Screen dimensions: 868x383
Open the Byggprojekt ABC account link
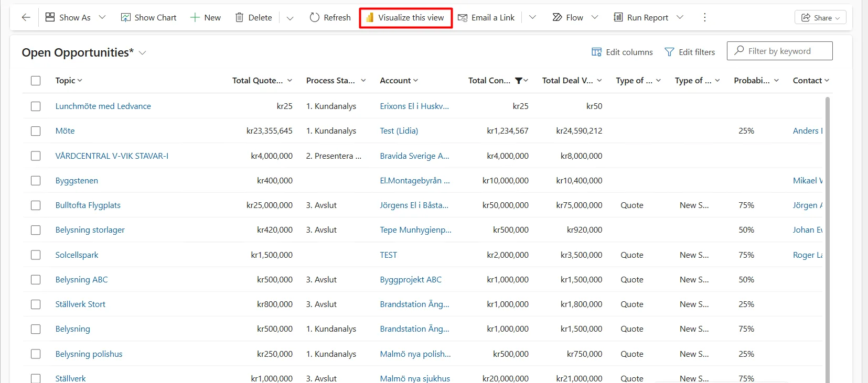(411, 280)
